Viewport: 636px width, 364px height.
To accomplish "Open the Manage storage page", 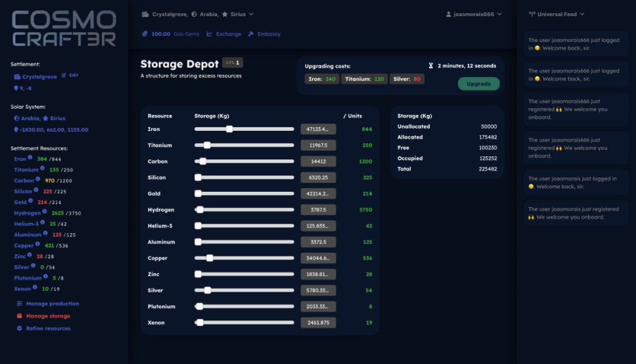I will pyautogui.click(x=48, y=316).
